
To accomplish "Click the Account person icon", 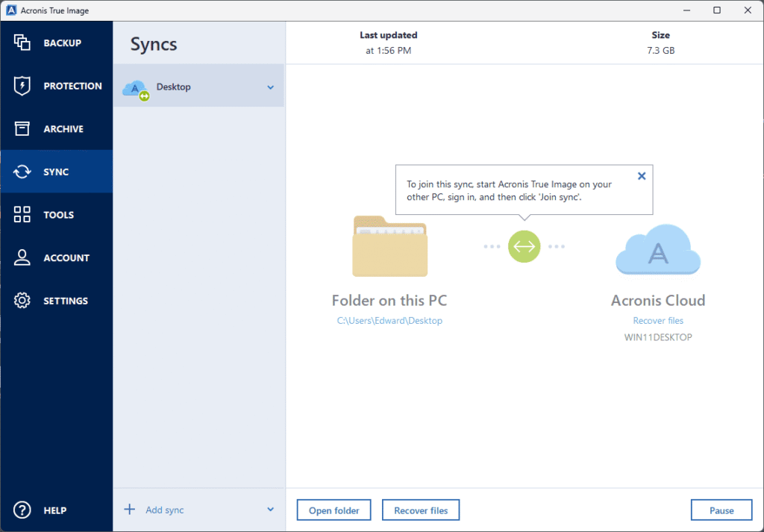I will [x=22, y=257].
